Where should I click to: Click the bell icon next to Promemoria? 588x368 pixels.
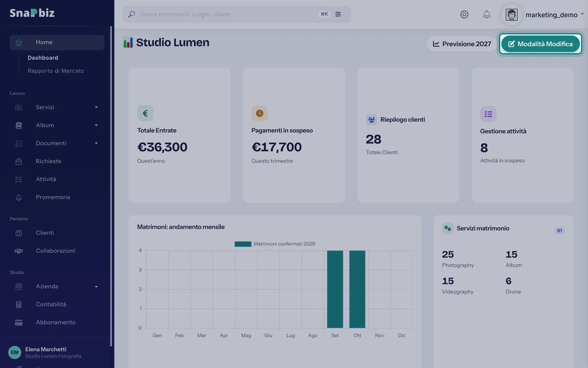[x=19, y=198]
